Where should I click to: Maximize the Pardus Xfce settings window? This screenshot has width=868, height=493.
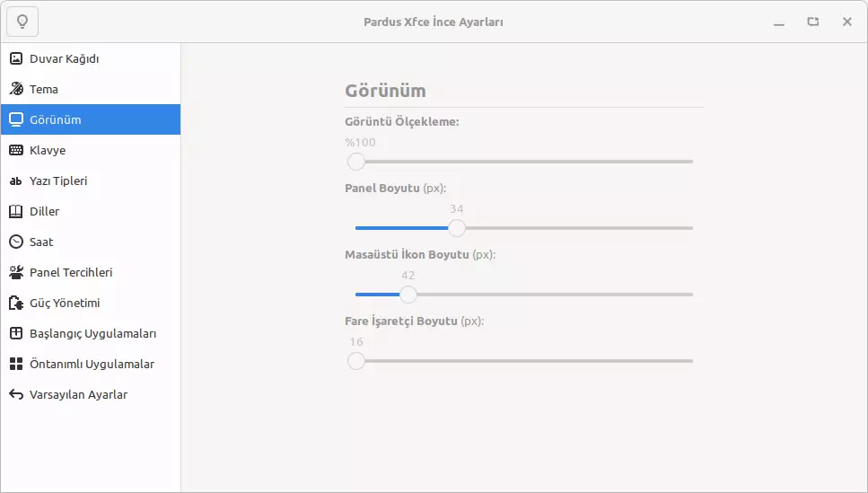[813, 22]
